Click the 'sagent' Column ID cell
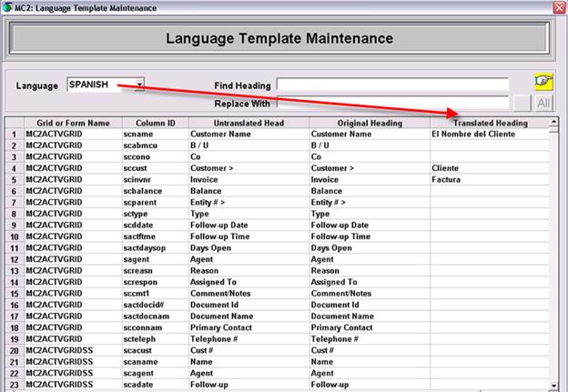568x392 pixels. pos(156,259)
